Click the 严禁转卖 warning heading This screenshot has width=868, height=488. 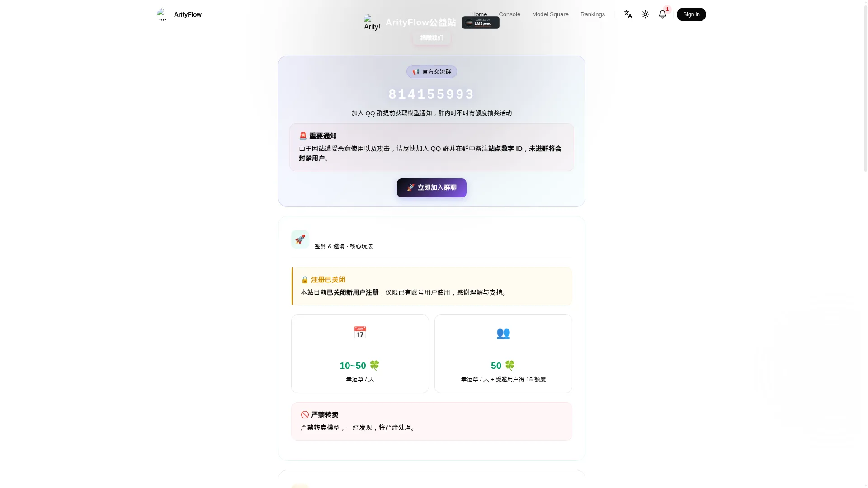point(320,415)
